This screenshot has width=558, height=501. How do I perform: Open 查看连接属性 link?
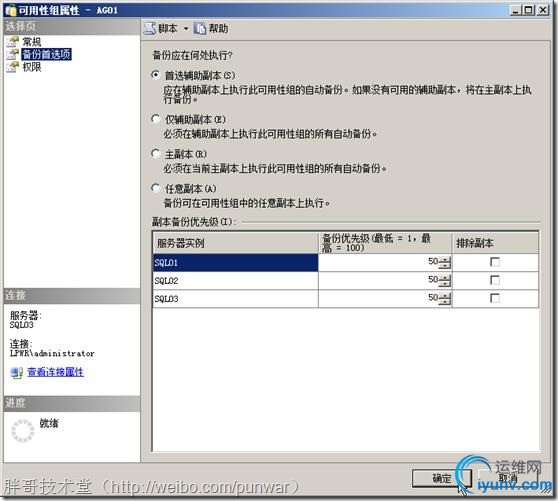click(x=56, y=372)
